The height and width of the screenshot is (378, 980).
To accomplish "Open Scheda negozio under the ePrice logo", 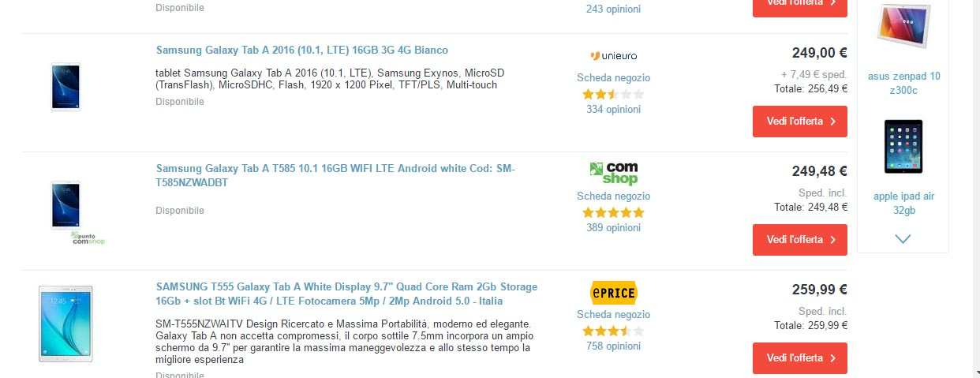I will (613, 315).
